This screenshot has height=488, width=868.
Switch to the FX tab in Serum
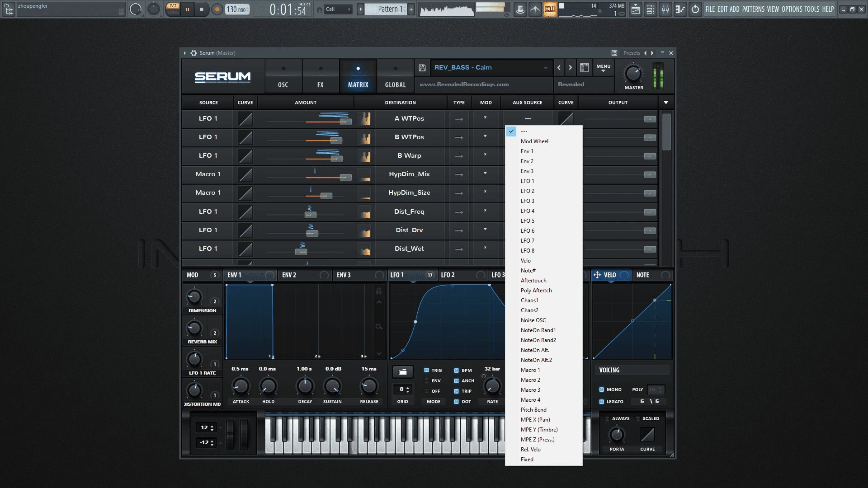[x=321, y=76]
